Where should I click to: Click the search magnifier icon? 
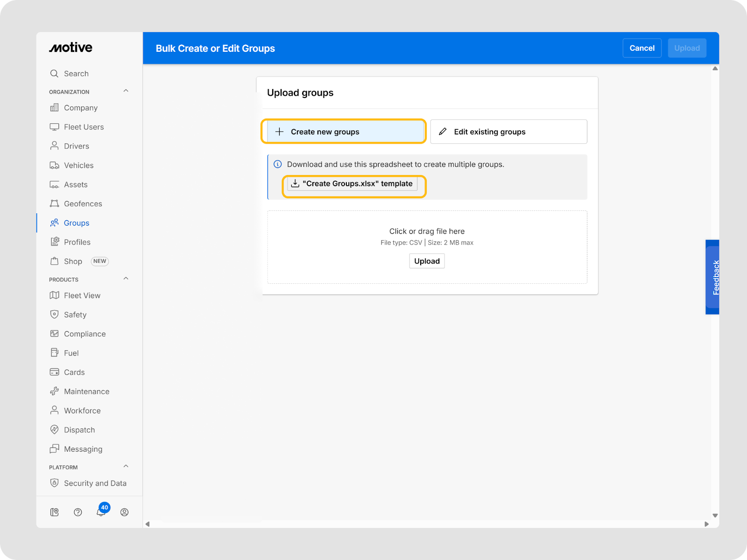[54, 74]
